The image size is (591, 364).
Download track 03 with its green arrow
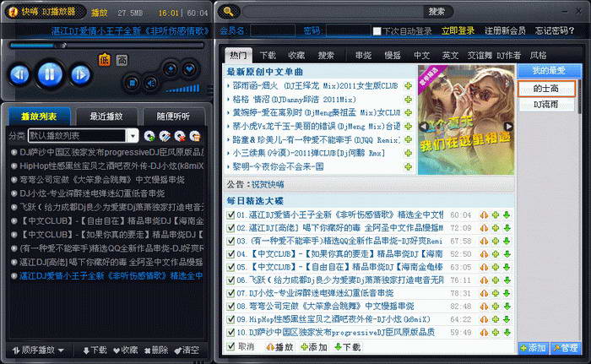point(507,241)
